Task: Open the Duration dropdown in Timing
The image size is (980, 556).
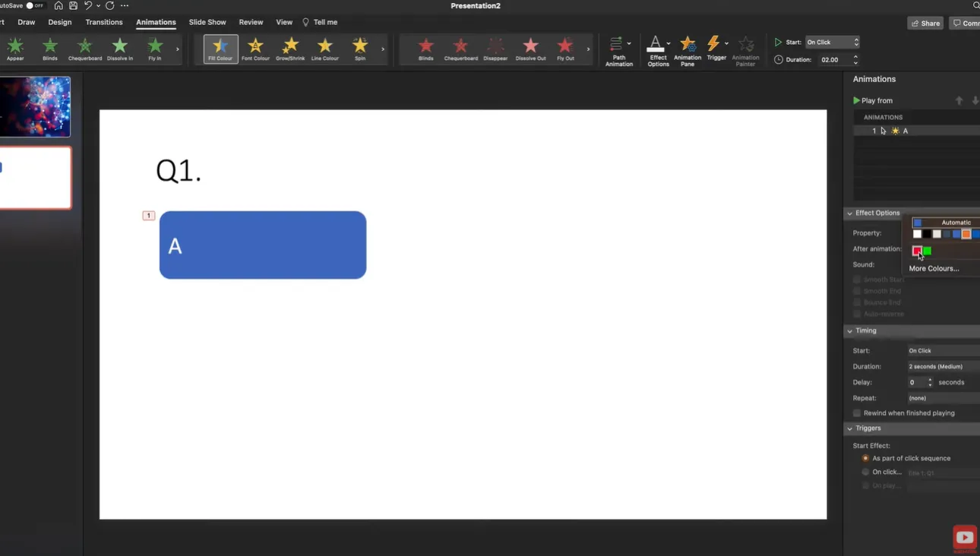Action: click(943, 366)
